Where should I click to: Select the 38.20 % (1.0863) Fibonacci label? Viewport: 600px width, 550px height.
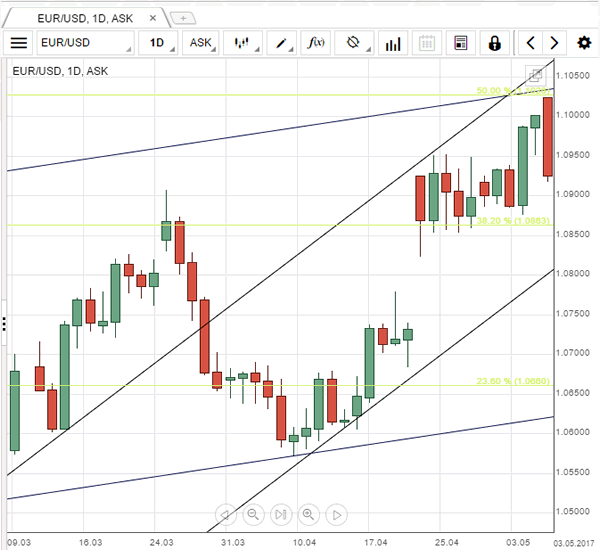[513, 221]
